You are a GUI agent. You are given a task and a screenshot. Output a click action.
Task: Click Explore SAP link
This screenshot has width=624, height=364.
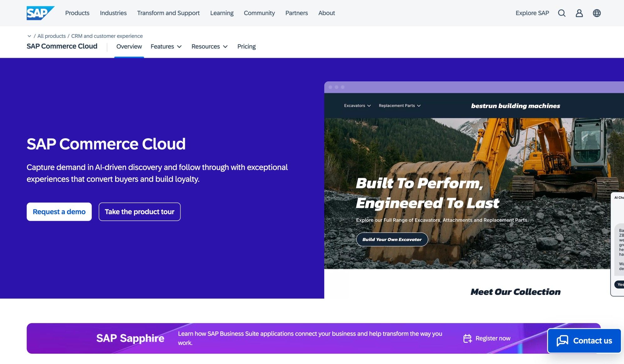coord(532,13)
